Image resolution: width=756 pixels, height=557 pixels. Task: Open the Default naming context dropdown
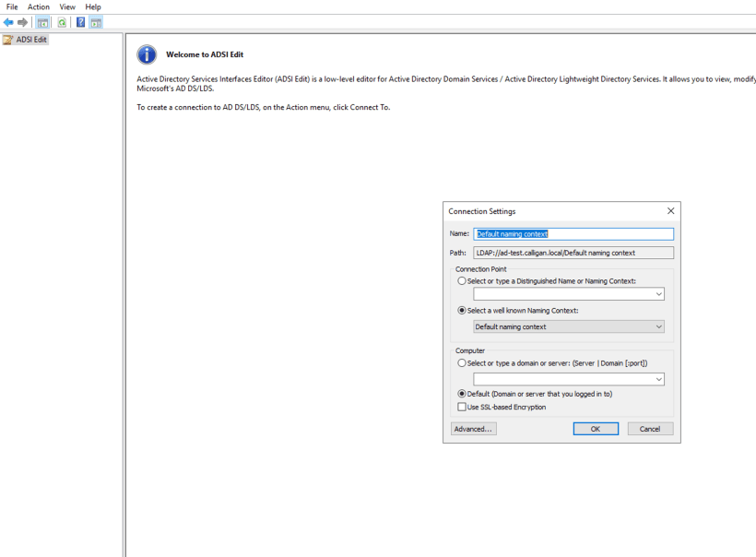click(569, 326)
